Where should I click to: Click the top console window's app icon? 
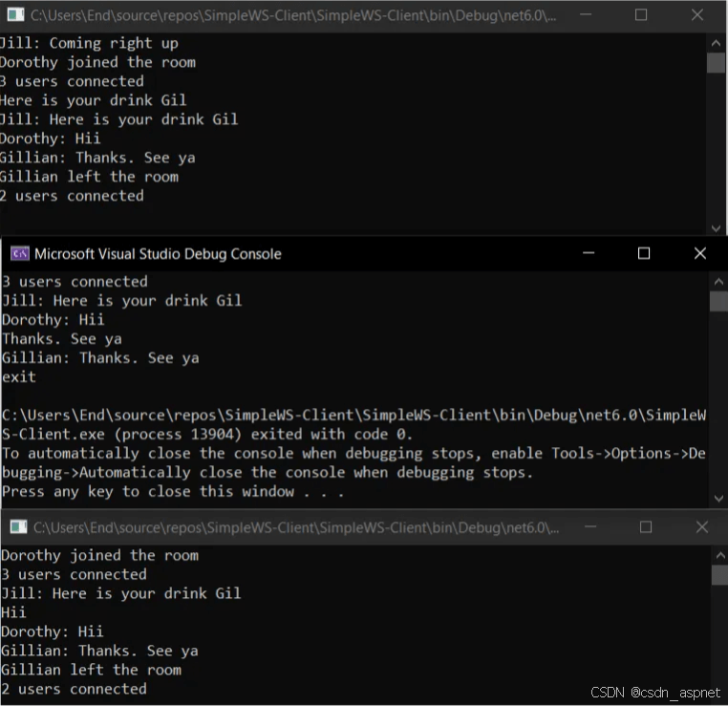tap(16, 15)
